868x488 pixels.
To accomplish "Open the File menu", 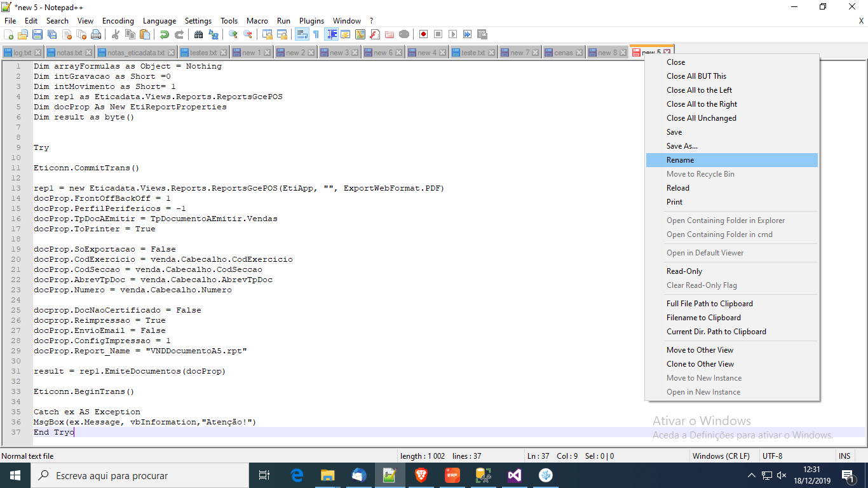I will 10,21.
